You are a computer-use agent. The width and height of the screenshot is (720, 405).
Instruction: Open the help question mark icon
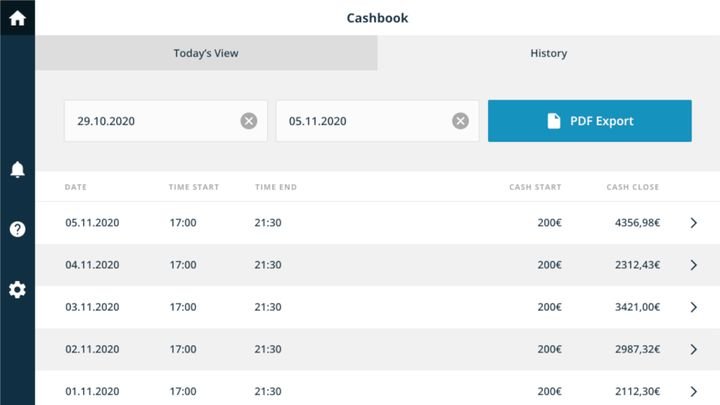(17, 229)
